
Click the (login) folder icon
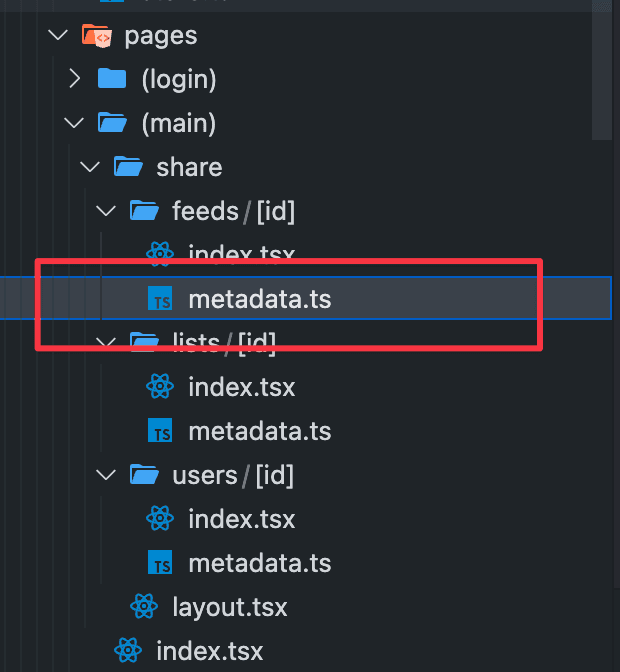click(x=112, y=79)
